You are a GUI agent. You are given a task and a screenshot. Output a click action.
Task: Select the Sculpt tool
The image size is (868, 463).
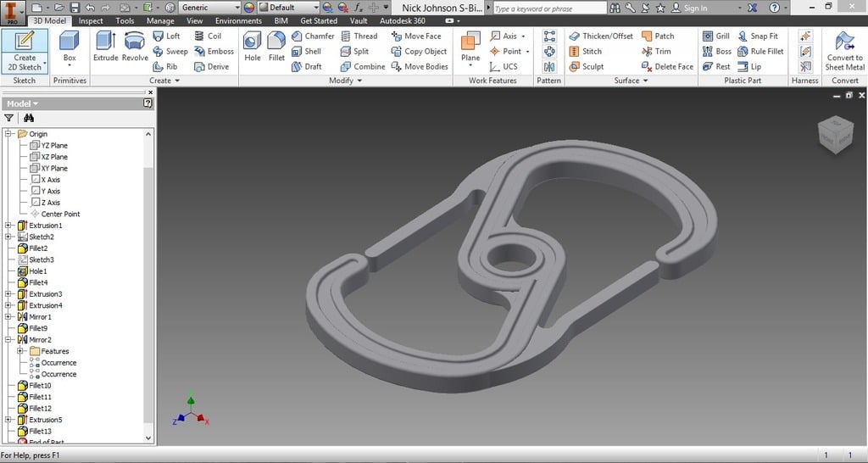(x=587, y=66)
